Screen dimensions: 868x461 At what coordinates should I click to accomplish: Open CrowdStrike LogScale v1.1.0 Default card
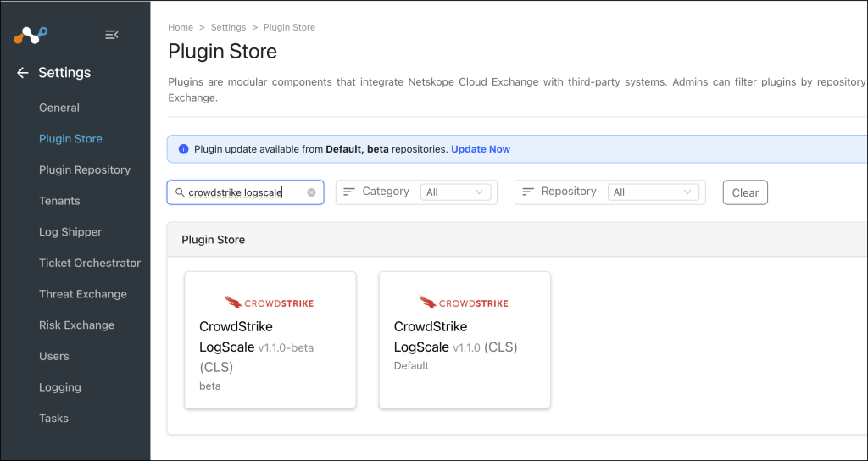[465, 341]
